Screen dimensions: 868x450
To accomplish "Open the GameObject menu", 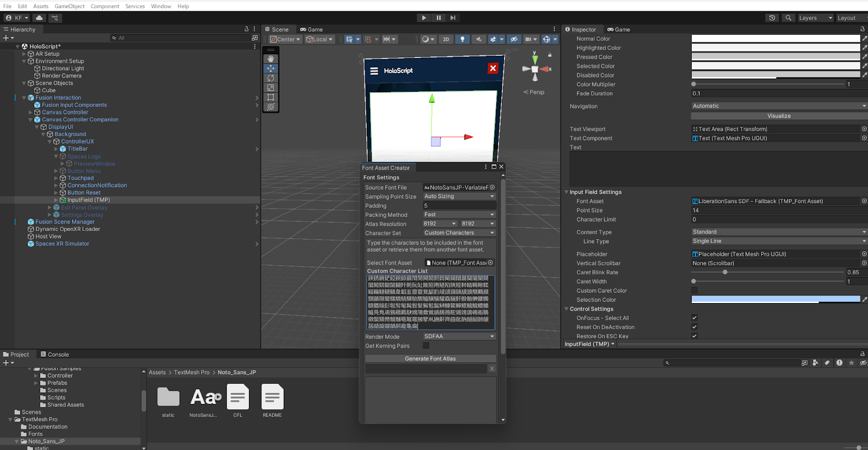I will [69, 7].
